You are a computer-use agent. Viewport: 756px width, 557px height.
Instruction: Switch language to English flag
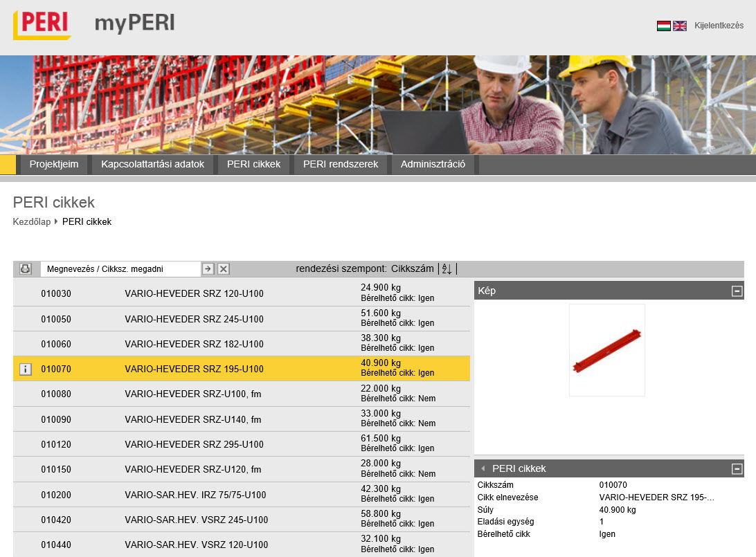(679, 26)
